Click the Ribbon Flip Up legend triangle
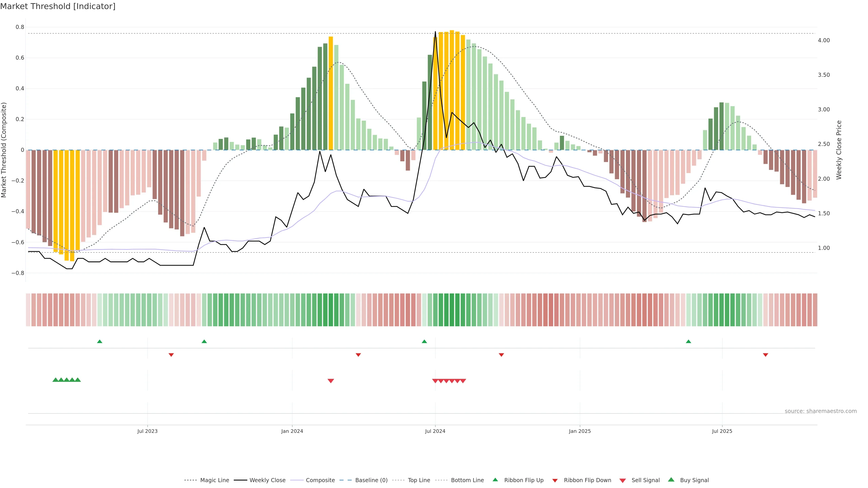 click(x=495, y=480)
